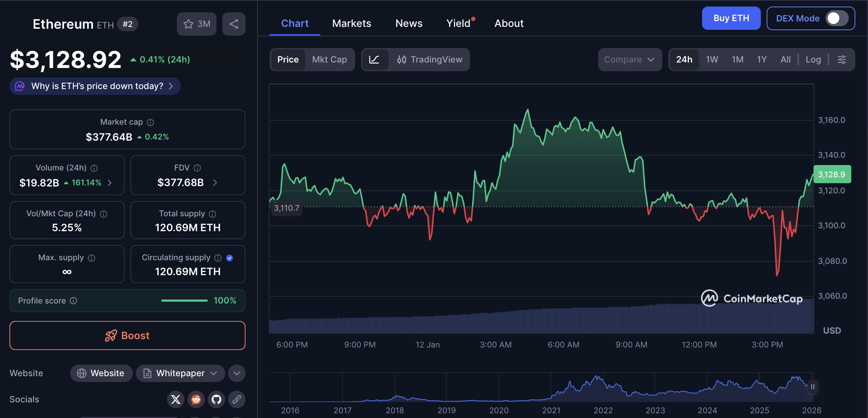
Task: Open chart settings via sliders icon
Action: 842,59
